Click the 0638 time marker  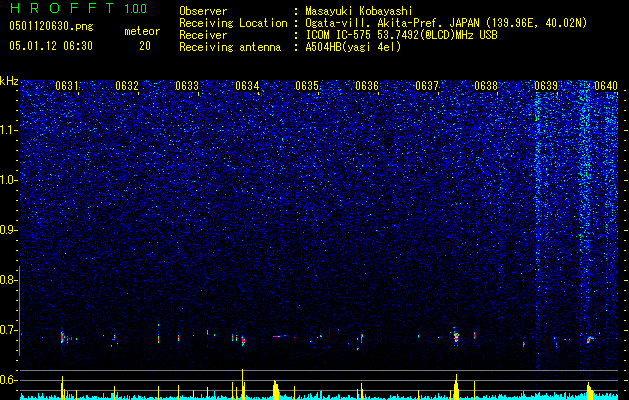pyautogui.click(x=486, y=86)
